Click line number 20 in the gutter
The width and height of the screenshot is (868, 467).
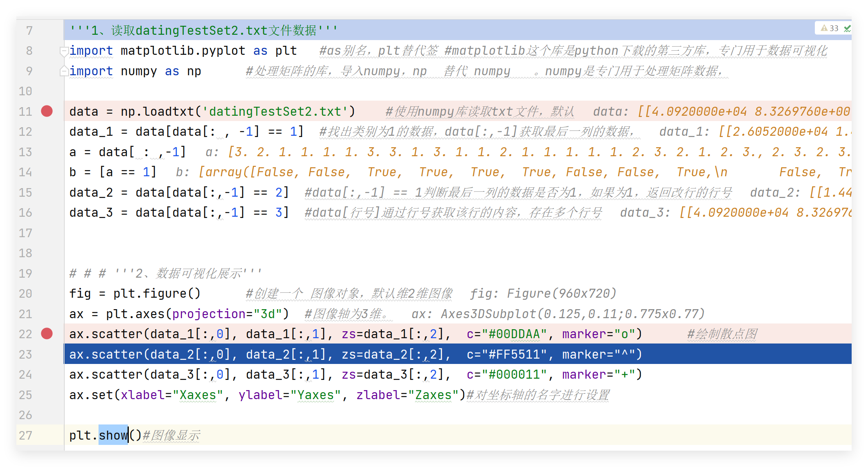pyautogui.click(x=25, y=294)
